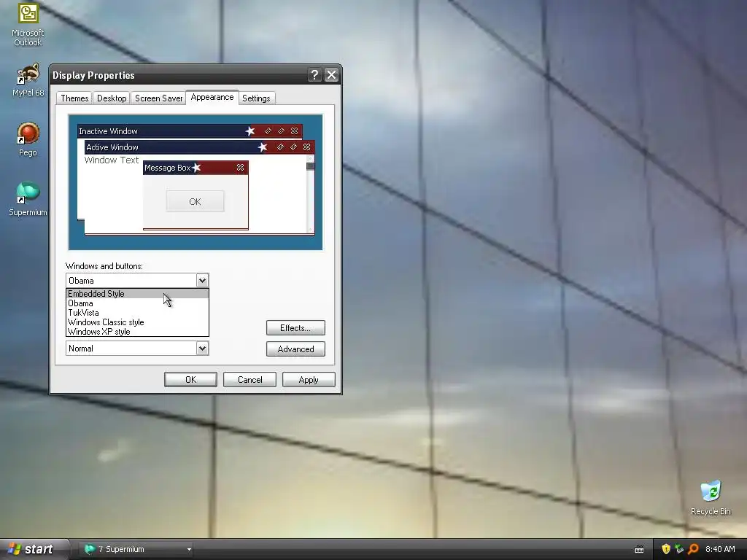
Task: Select the Recycle Bin icon
Action: [711, 497]
